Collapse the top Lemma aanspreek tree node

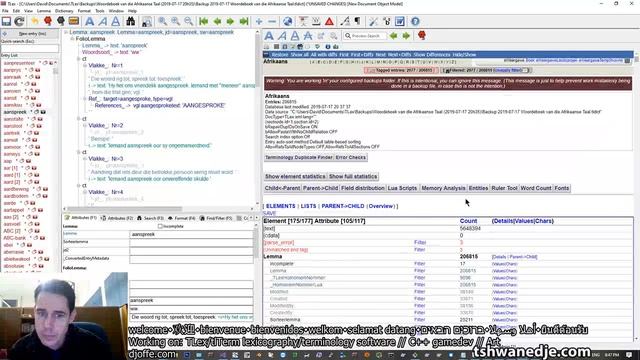coord(66,32)
